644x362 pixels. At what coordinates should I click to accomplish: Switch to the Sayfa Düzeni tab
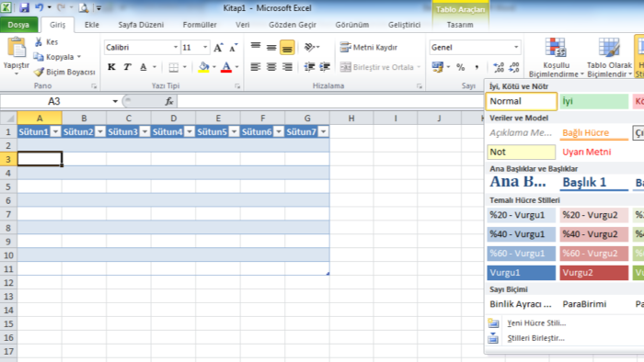(141, 25)
